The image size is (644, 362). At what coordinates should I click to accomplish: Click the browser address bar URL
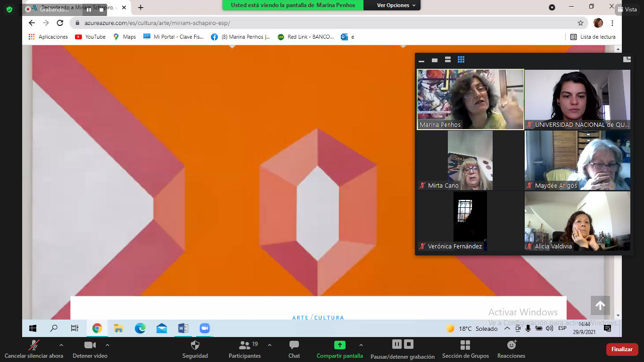pyautogui.click(x=157, y=23)
